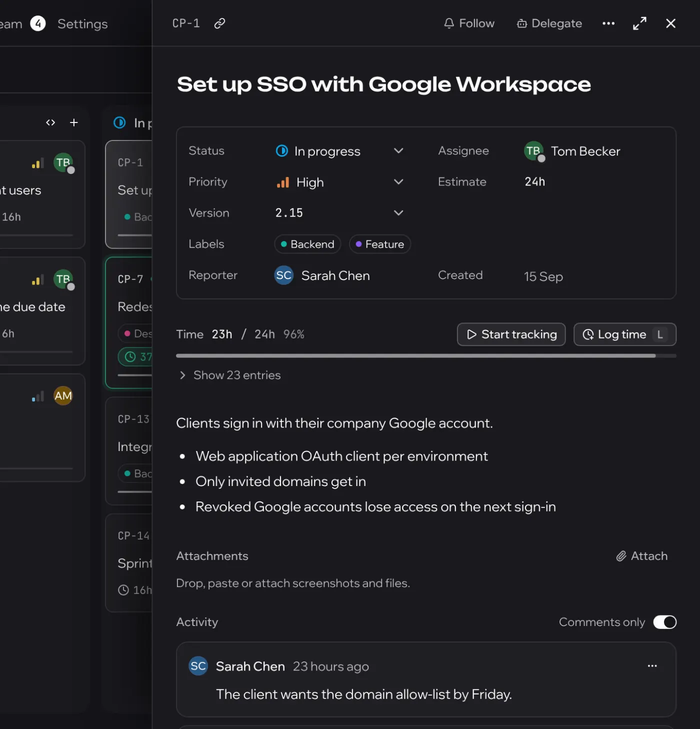This screenshot has height=729, width=700.
Task: Start tracking time on this issue
Action: 511,334
